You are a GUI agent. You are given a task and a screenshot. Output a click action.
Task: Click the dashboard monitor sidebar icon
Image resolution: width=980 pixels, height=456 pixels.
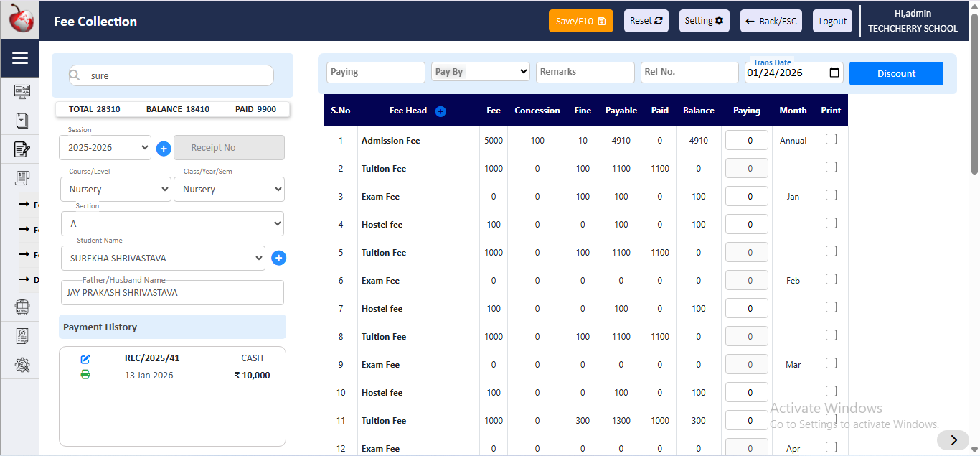[x=22, y=92]
